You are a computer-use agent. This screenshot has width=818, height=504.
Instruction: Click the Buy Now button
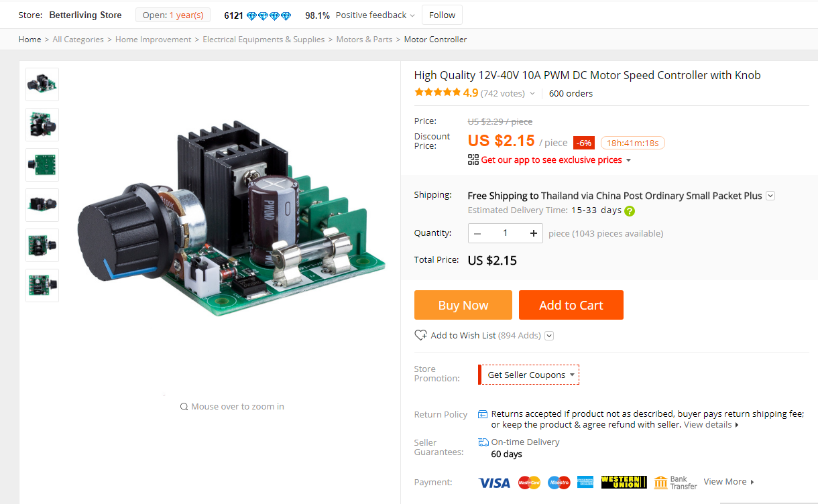(463, 305)
